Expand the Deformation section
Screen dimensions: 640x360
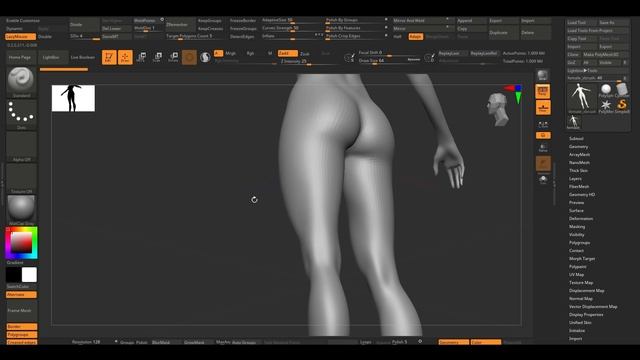click(x=581, y=219)
